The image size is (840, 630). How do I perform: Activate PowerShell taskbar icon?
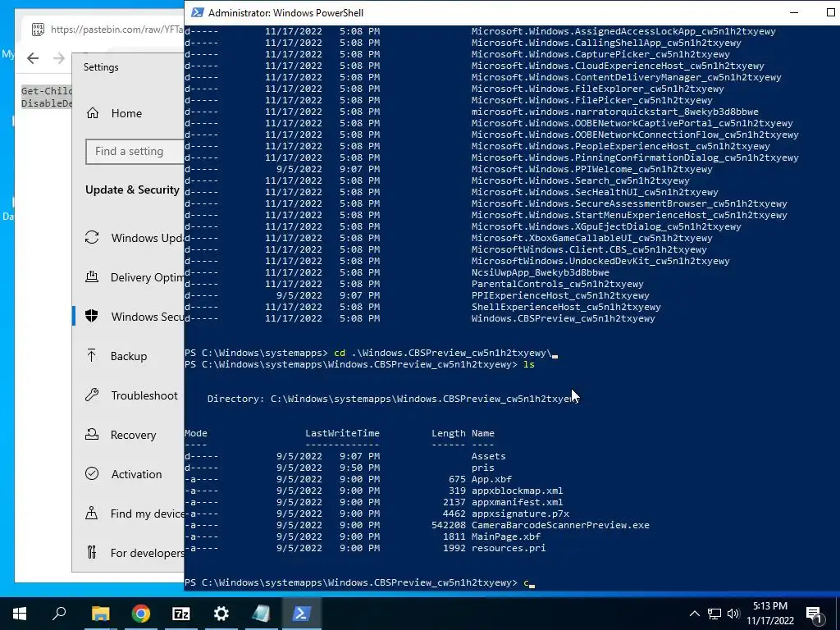click(x=301, y=614)
